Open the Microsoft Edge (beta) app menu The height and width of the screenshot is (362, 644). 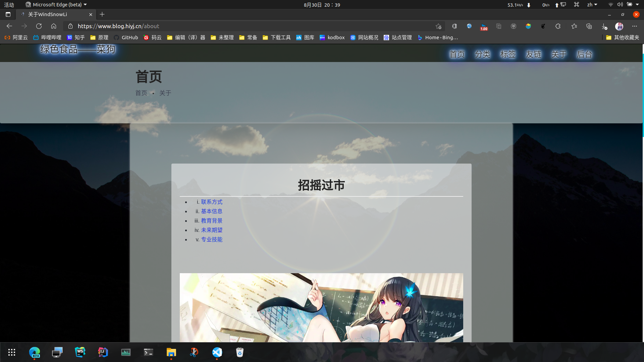[x=56, y=5]
